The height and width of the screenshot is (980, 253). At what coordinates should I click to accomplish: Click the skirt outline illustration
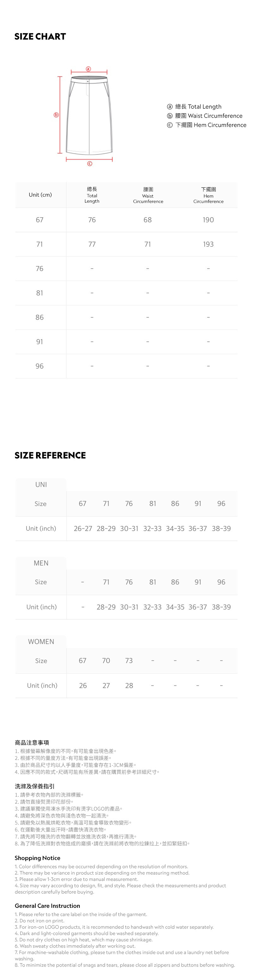[89, 115]
